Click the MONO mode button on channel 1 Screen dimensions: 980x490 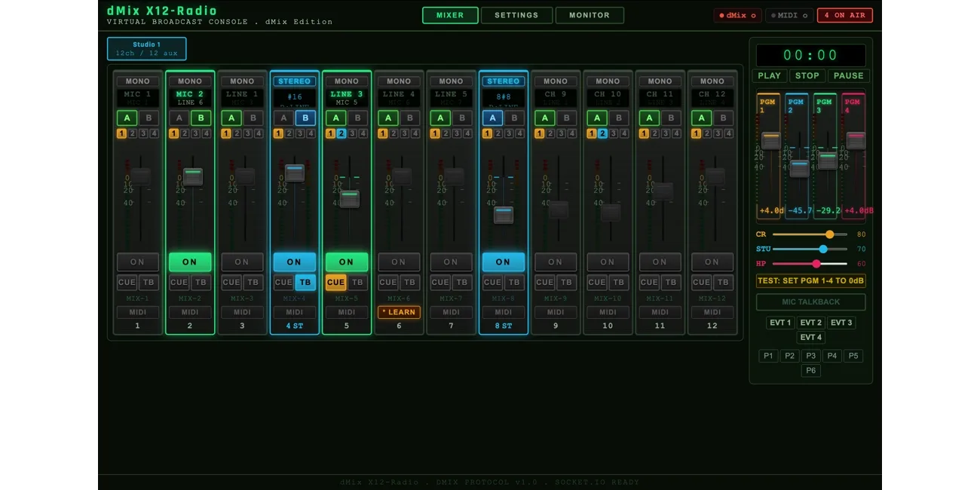[x=137, y=81]
